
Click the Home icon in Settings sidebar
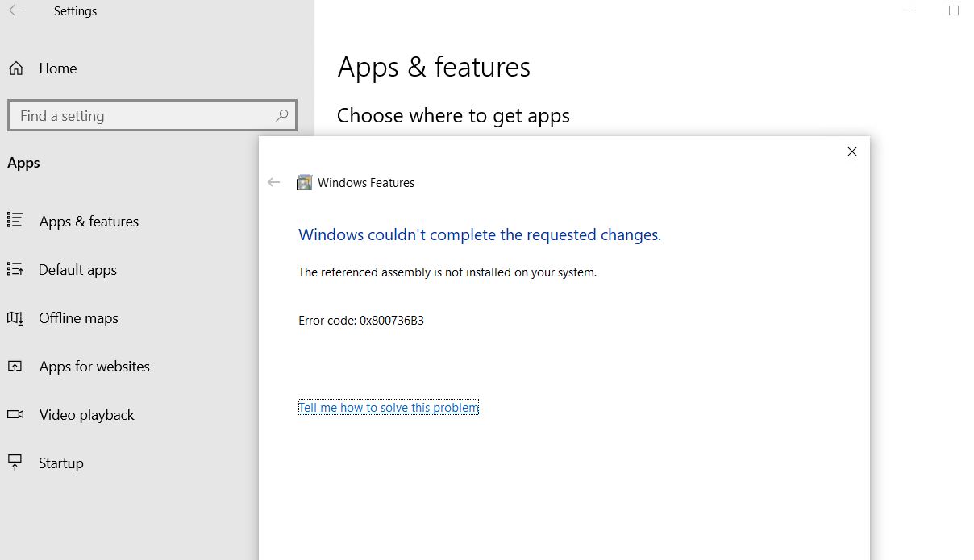tap(16, 68)
